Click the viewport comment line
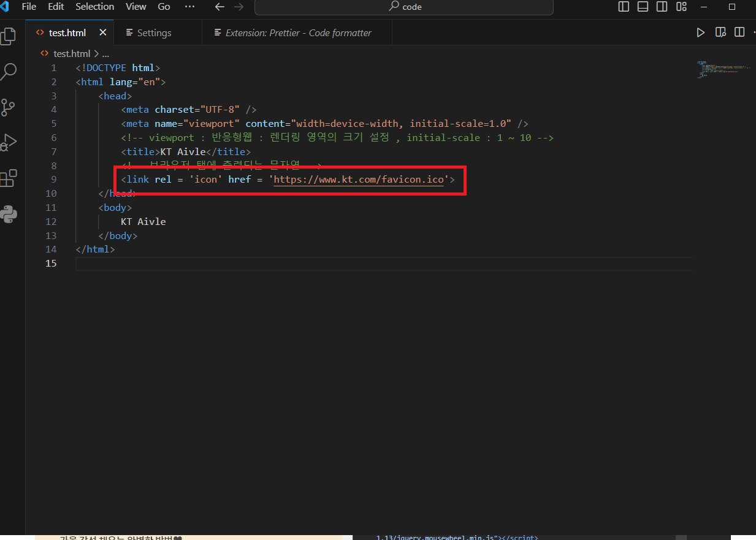Image resolution: width=756 pixels, height=540 pixels. (337, 138)
